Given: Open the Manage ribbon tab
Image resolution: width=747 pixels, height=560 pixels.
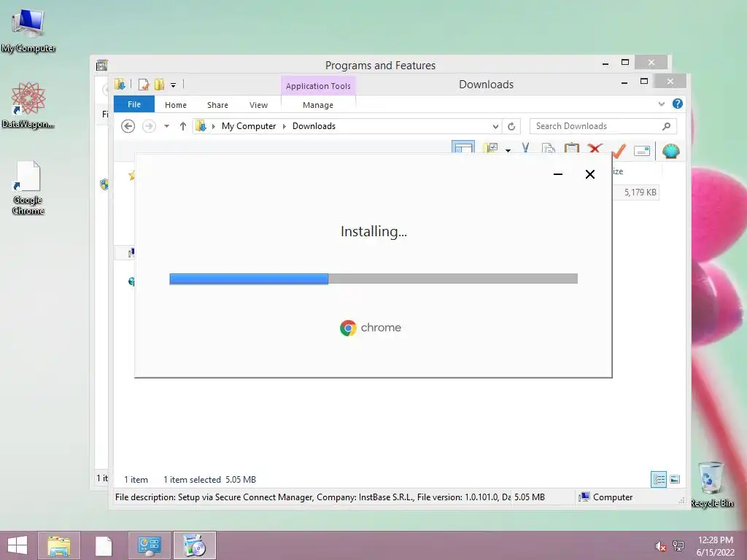Looking at the screenshot, I should [318, 105].
